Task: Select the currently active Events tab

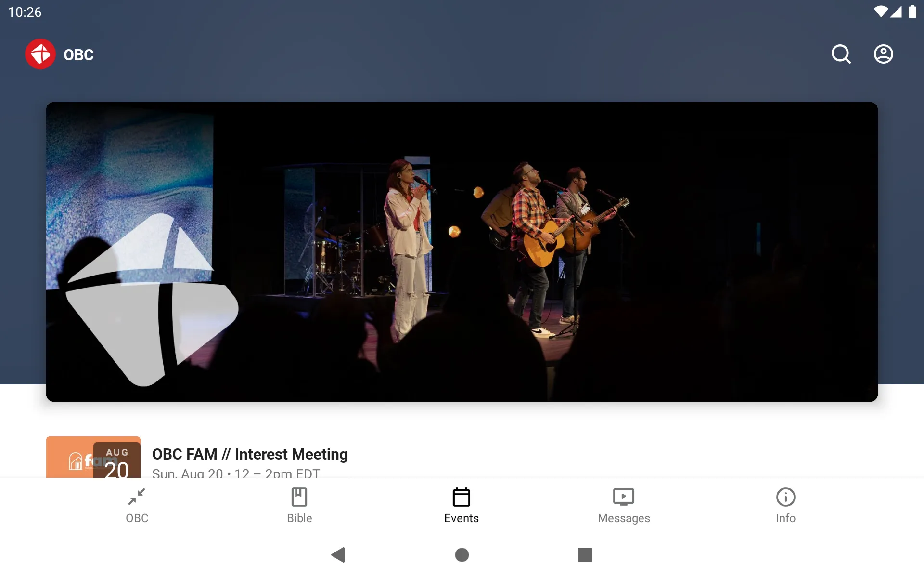Action: point(462,505)
